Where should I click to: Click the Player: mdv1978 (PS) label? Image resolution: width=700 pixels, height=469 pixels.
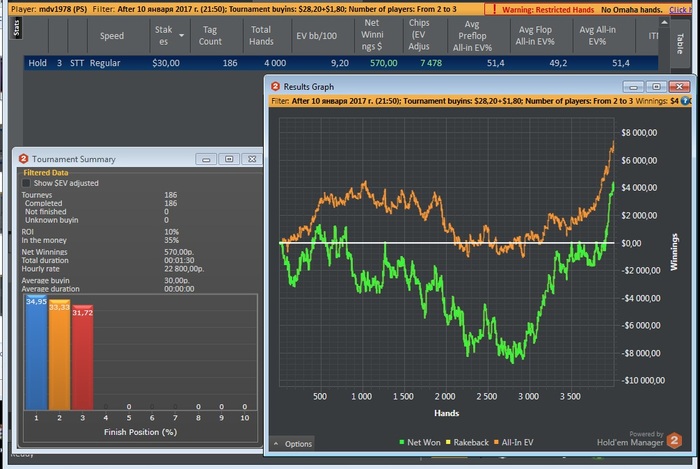(x=49, y=9)
